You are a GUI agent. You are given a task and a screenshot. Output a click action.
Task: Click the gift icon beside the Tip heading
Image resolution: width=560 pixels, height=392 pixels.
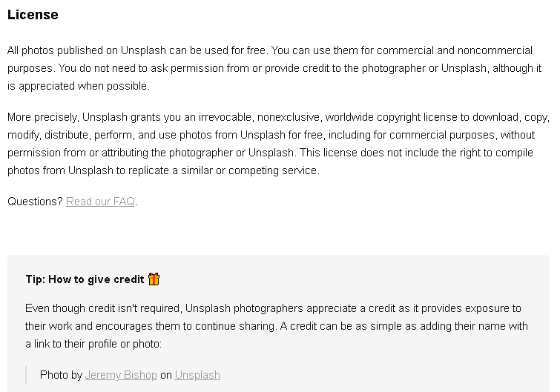[154, 279]
